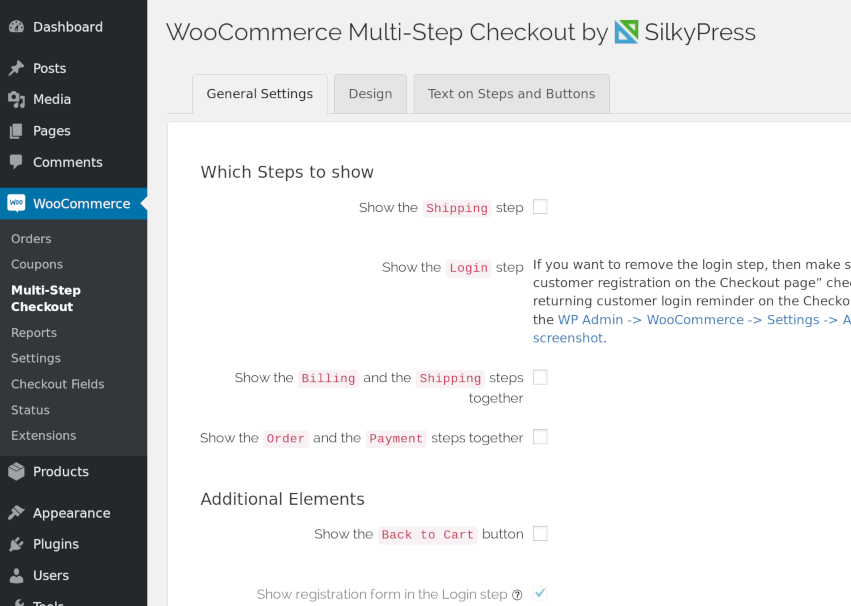The width and height of the screenshot is (851, 606).
Task: Click the help icon beside registration form
Action: (517, 595)
